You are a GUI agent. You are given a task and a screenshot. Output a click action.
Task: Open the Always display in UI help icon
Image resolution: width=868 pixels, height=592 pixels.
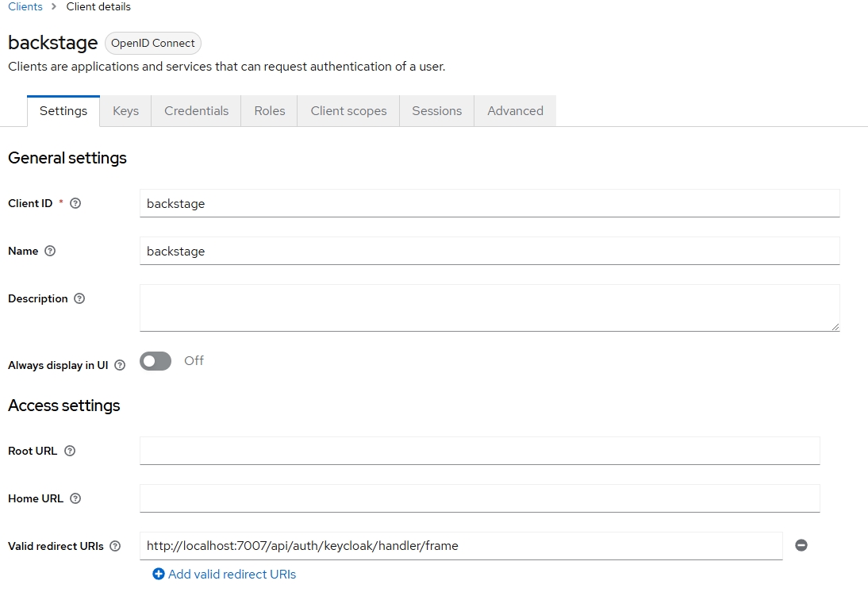pos(120,365)
